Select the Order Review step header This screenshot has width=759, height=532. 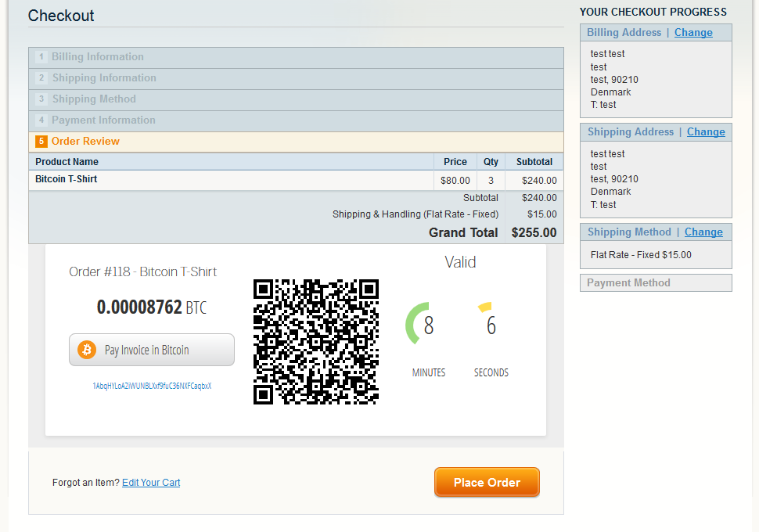85,142
